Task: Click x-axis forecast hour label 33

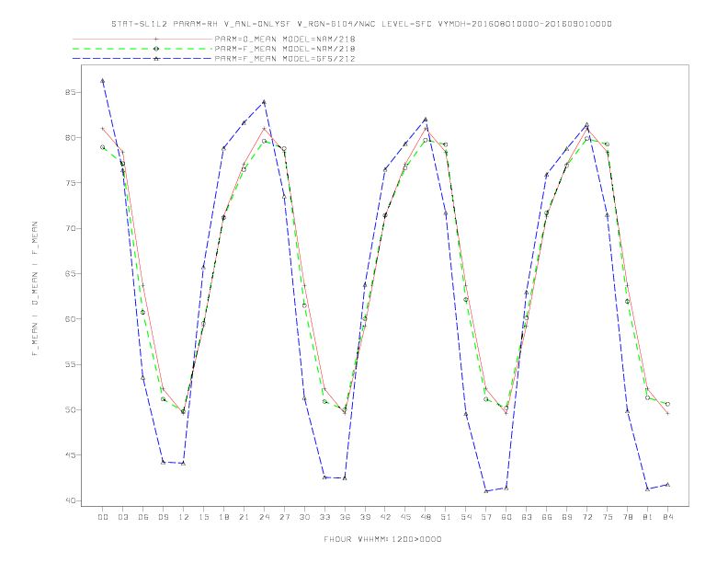Action: (x=324, y=517)
